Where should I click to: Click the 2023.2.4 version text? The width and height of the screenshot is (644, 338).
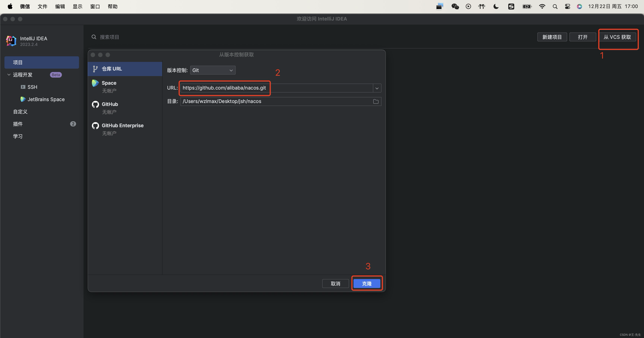29,45
